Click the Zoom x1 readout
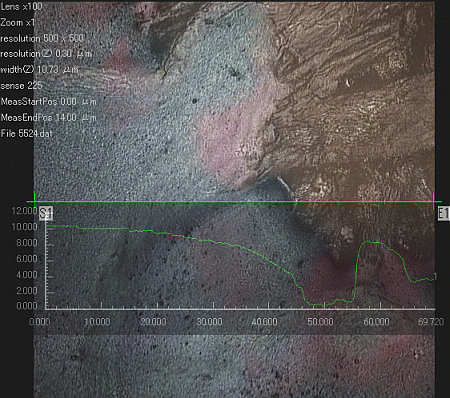 (x=18, y=22)
